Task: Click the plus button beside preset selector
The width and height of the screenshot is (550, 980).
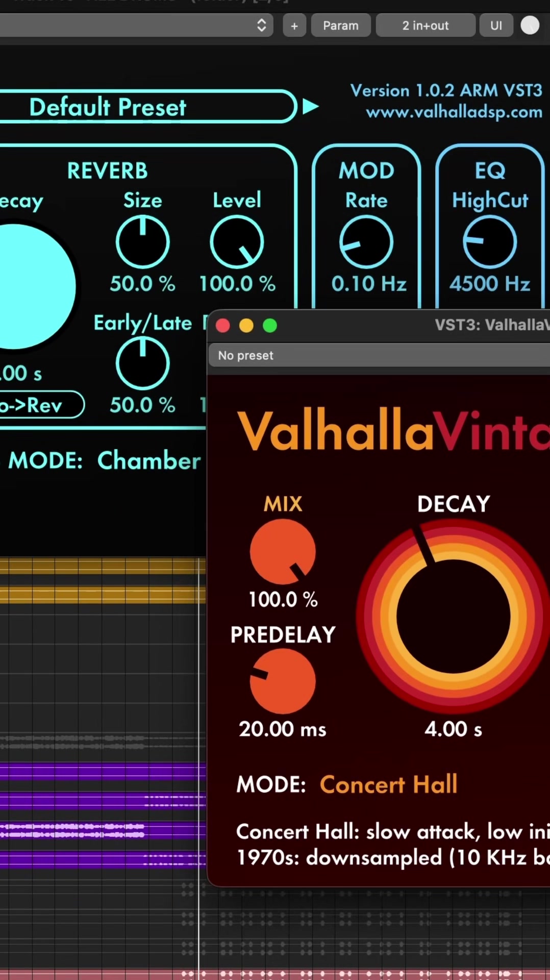Action: [x=294, y=26]
